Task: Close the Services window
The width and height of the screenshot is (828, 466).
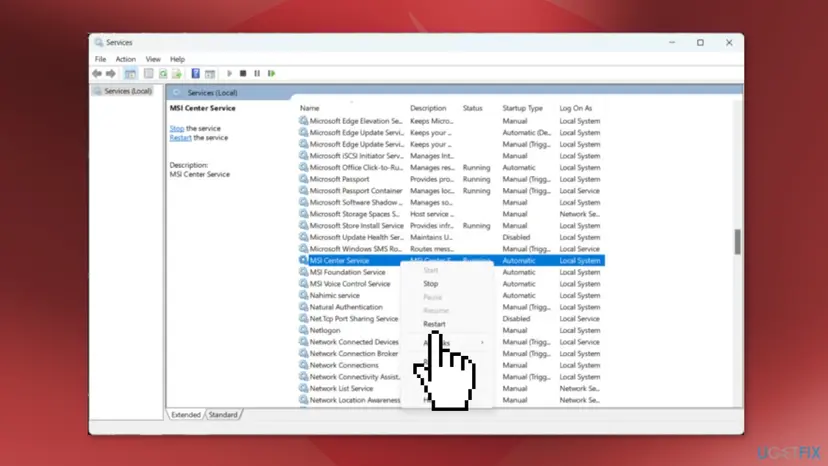Action: (729, 42)
